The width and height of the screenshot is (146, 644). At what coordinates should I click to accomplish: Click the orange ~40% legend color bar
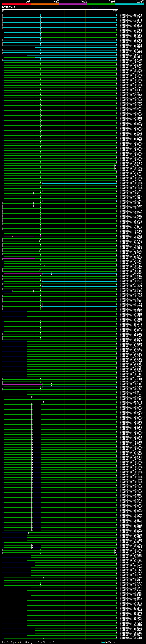pos(45,4)
